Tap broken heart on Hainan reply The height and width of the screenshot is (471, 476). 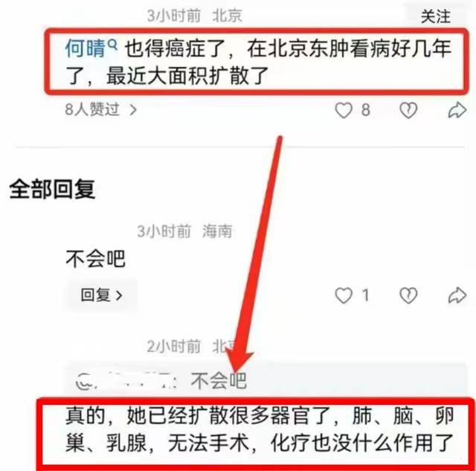point(408,295)
